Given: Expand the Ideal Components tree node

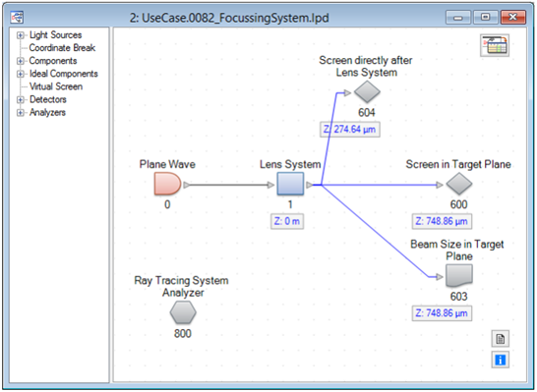Looking at the screenshot, I should point(21,74).
